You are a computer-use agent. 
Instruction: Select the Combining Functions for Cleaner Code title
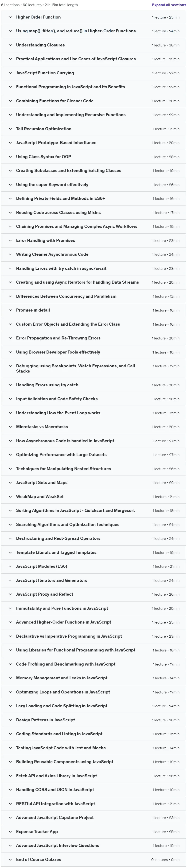(x=55, y=101)
